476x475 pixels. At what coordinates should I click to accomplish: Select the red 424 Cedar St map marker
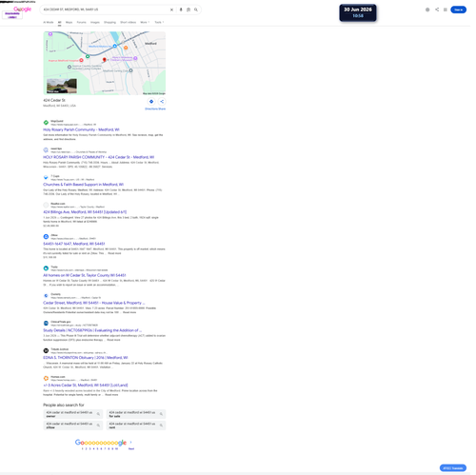tap(105, 60)
